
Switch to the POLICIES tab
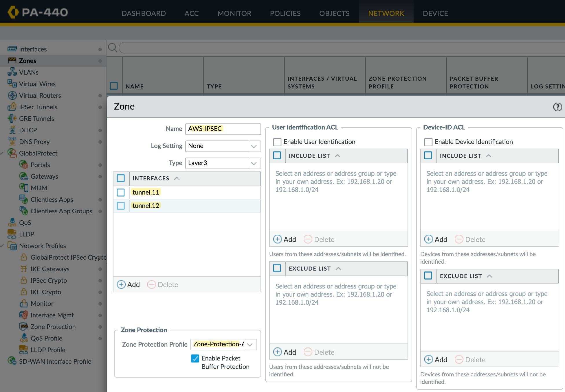[285, 13]
